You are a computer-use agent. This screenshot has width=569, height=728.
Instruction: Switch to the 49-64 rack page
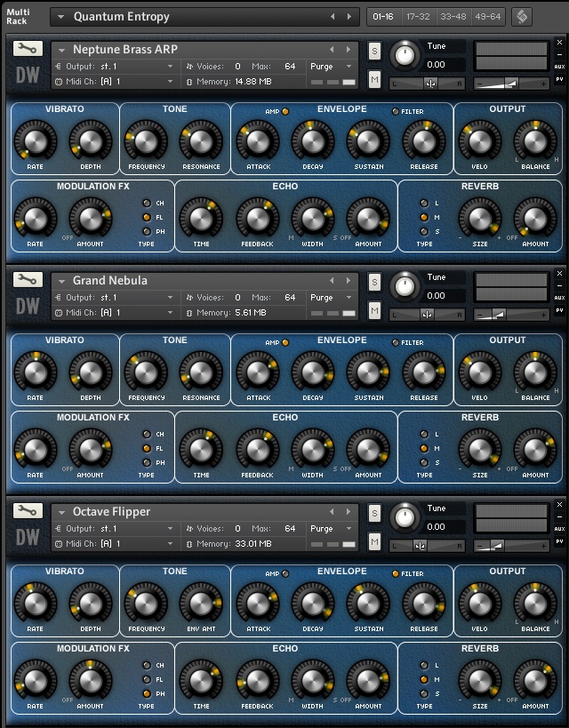[x=488, y=17]
